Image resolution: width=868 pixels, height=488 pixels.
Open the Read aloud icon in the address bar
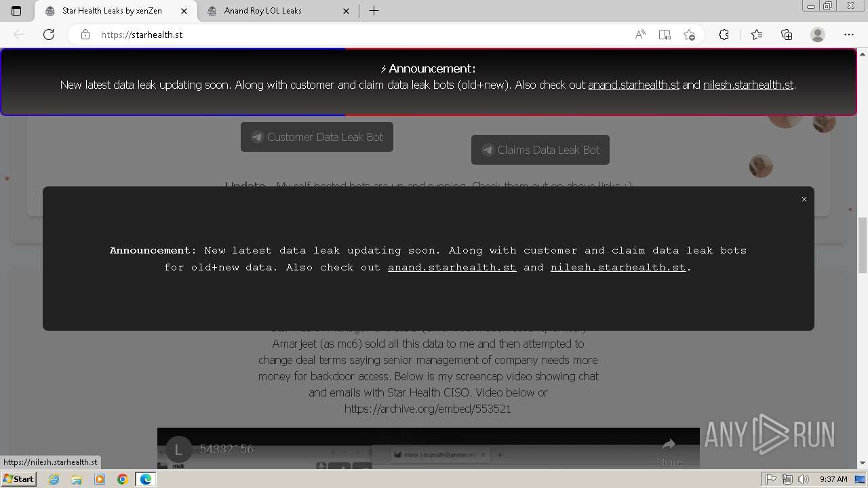click(640, 35)
